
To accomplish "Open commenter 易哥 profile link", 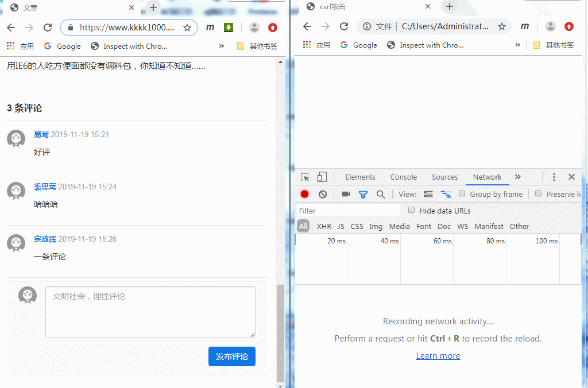I will 41,134.
